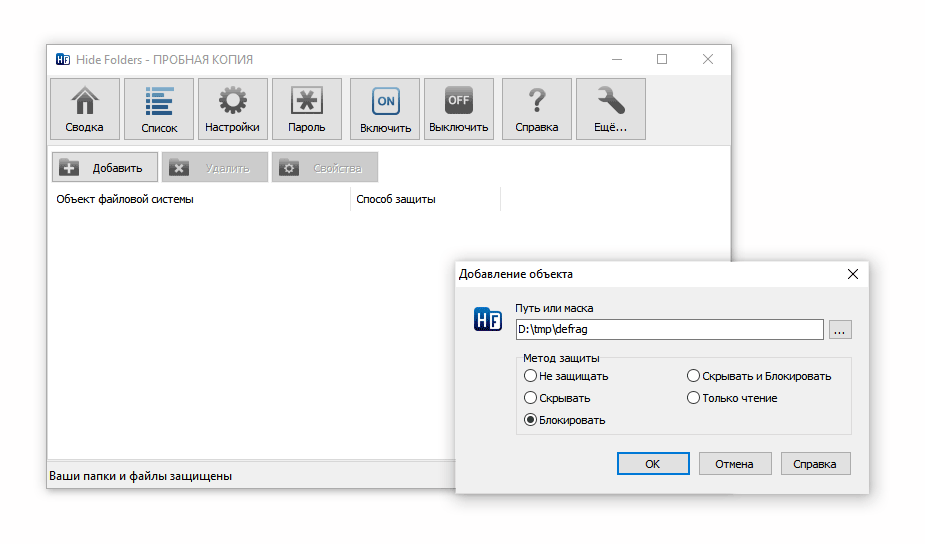925x544 pixels.
Task: Select the Скрывать radio option
Action: click(531, 398)
